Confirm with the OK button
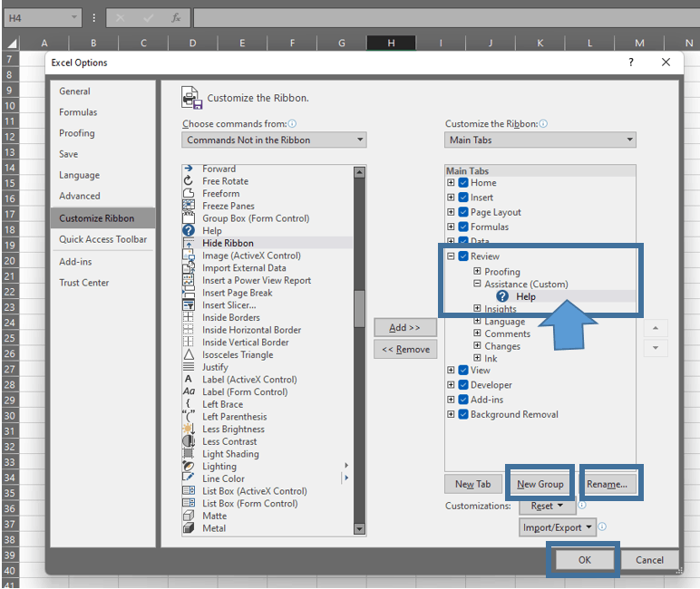This screenshot has width=700, height=589. coord(584,560)
